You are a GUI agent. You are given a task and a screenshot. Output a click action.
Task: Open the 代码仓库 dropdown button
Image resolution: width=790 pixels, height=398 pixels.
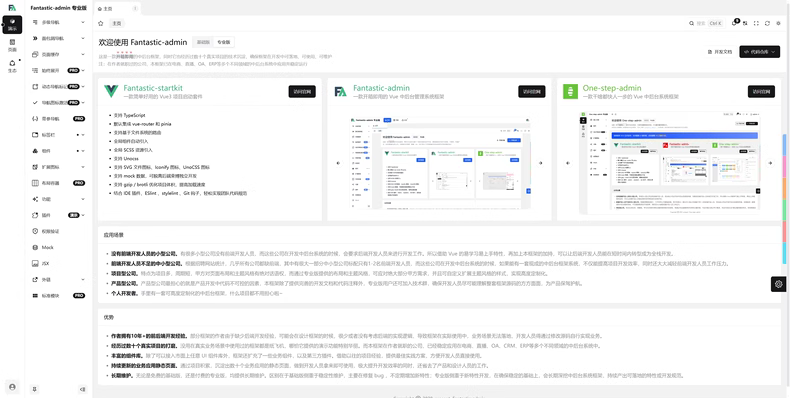click(x=759, y=52)
